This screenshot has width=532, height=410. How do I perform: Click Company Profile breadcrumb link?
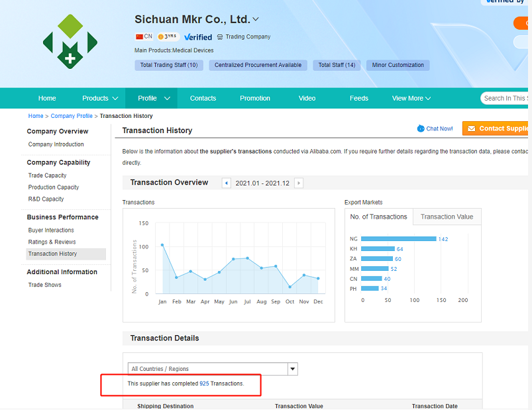click(x=72, y=116)
